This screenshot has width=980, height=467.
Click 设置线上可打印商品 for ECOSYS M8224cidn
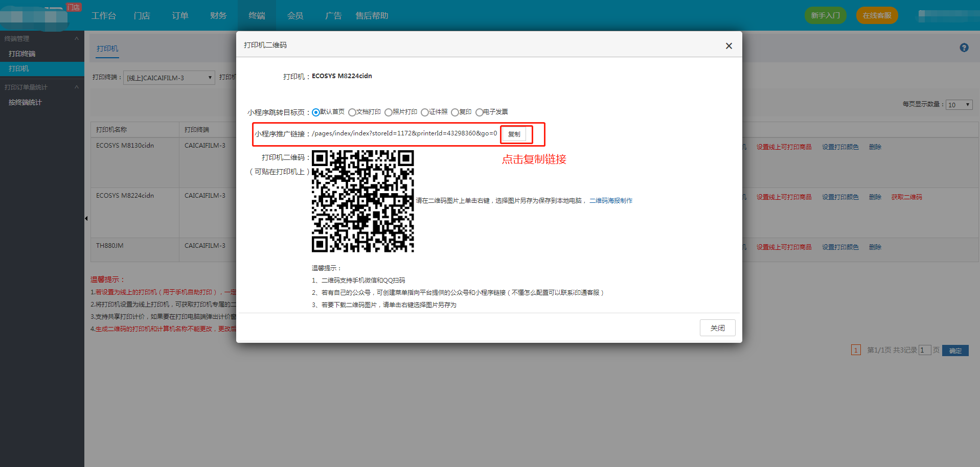click(x=784, y=197)
